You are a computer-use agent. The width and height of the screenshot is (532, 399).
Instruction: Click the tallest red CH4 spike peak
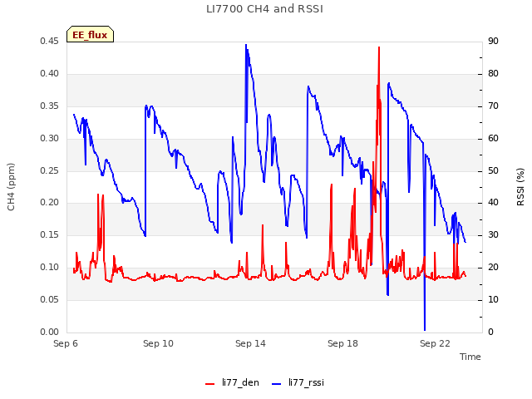pos(379,48)
